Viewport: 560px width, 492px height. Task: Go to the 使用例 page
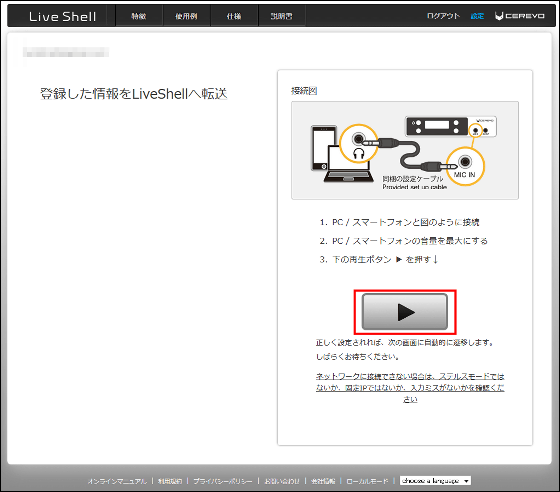[186, 16]
